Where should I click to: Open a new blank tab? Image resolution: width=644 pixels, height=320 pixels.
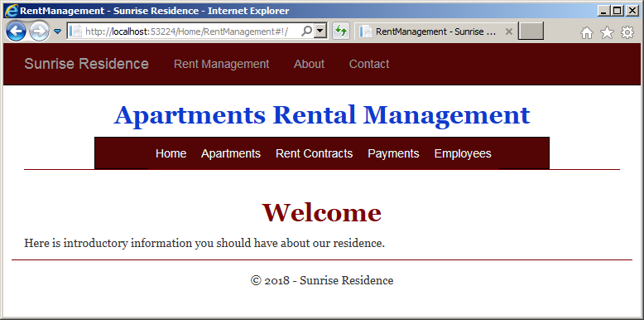pos(531,32)
